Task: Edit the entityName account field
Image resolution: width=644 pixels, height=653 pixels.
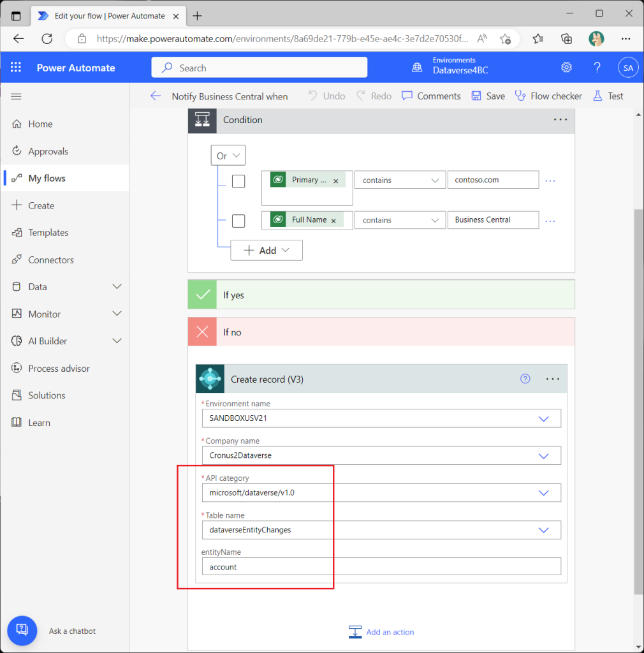Action: (381, 567)
